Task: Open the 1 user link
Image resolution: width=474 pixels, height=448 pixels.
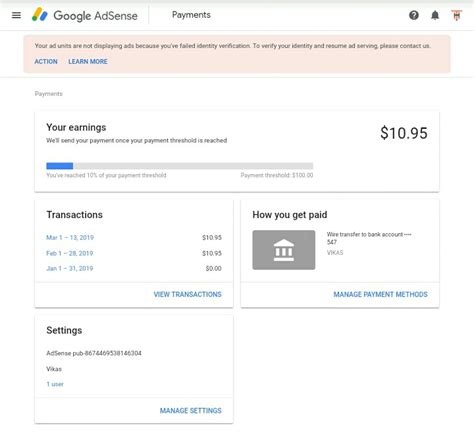Action: click(x=55, y=384)
